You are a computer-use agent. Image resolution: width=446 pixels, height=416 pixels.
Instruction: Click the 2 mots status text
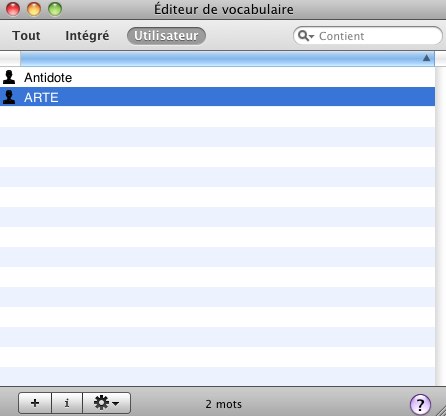click(x=223, y=404)
